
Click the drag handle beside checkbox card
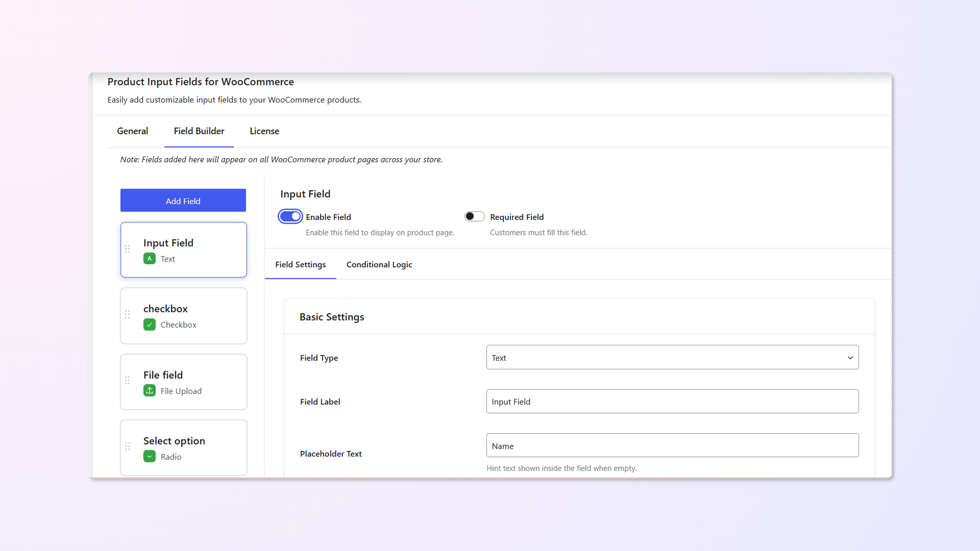(128, 315)
